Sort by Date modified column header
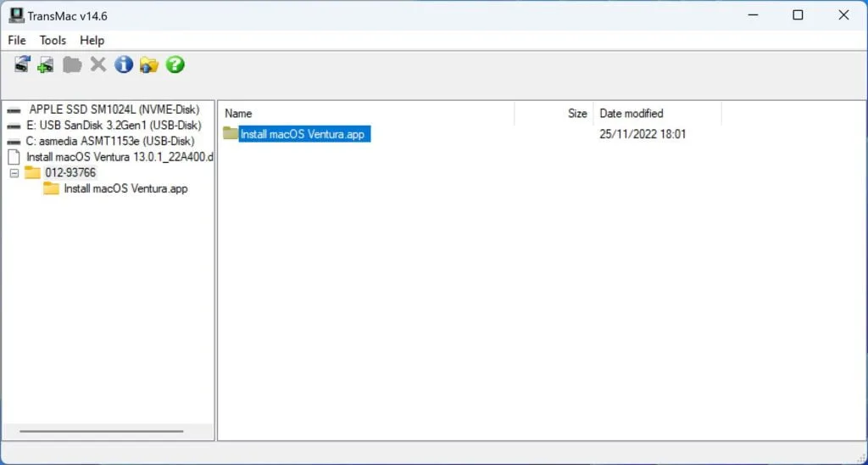The image size is (868, 465). click(x=658, y=114)
